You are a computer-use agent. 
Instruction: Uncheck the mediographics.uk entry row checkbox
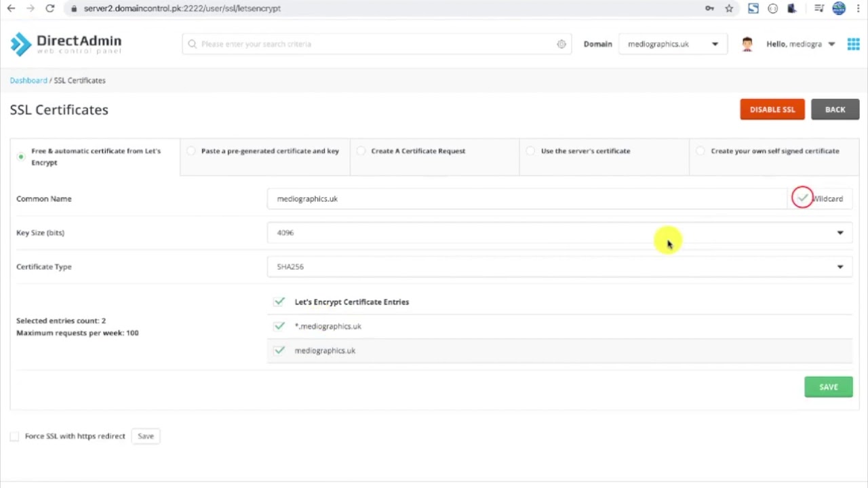279,350
